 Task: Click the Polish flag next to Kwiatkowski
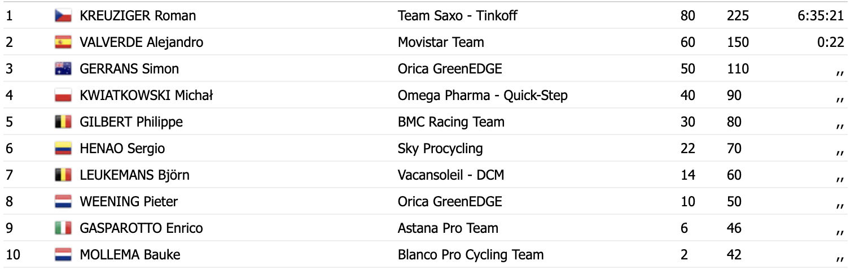(x=63, y=96)
